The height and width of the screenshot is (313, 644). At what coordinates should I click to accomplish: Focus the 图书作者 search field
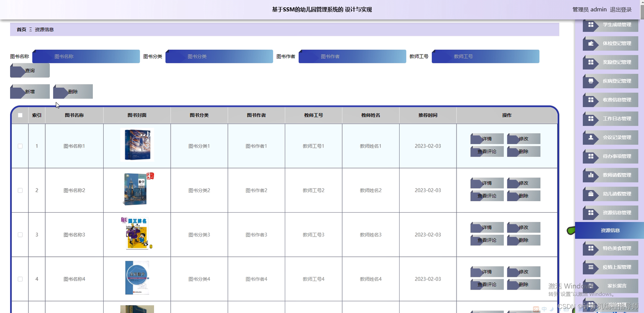click(x=352, y=56)
